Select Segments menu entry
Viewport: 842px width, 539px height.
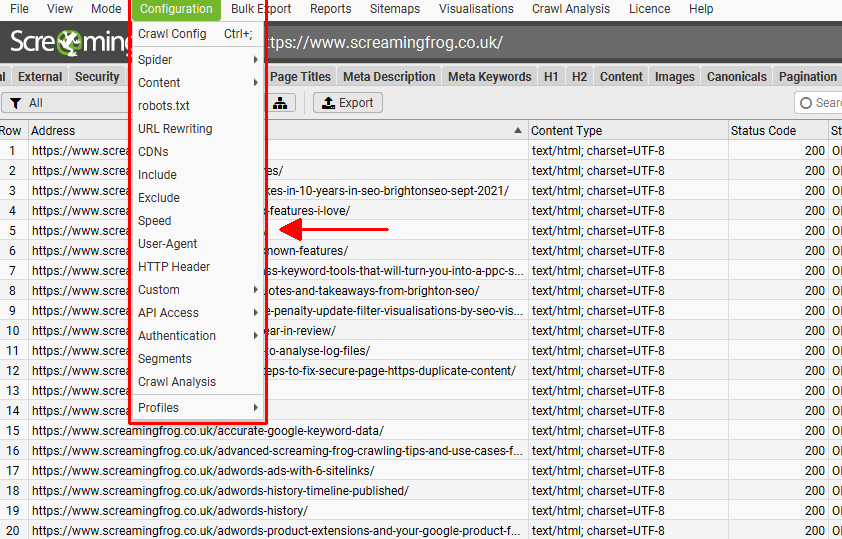197,359
